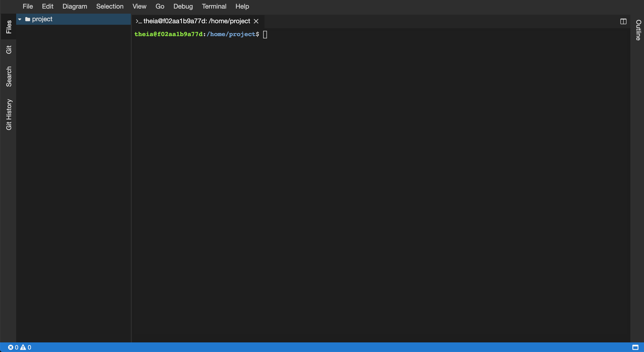Click the warnings triangle icon in status bar
Image resolution: width=644 pixels, height=352 pixels.
(23, 347)
